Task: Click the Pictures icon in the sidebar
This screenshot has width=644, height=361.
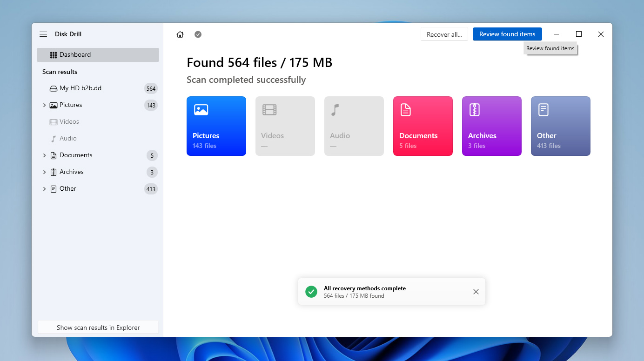Action: pos(54,105)
